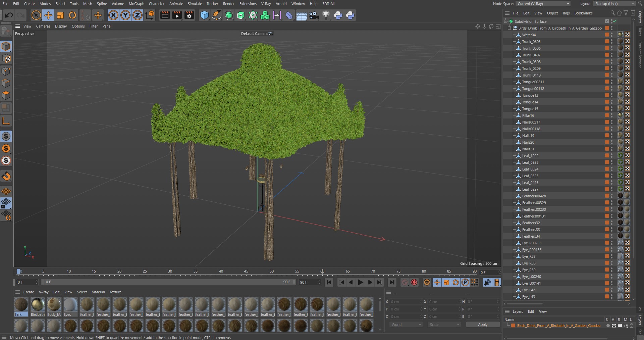Toggle layer visibility eye in Layers panel
Screen dimensions: 644x340
click(x=613, y=326)
